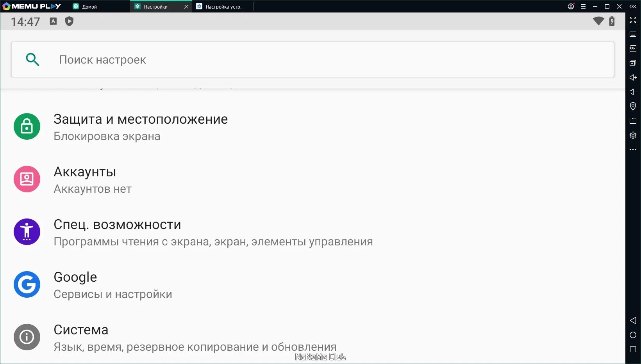
Task: Open Google services settings
Action: [x=312, y=285]
